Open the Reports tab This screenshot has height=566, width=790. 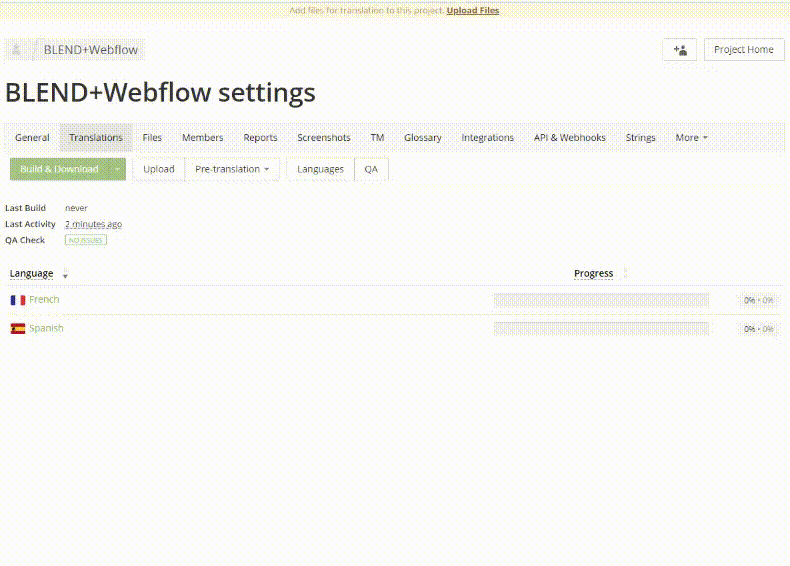[260, 138]
